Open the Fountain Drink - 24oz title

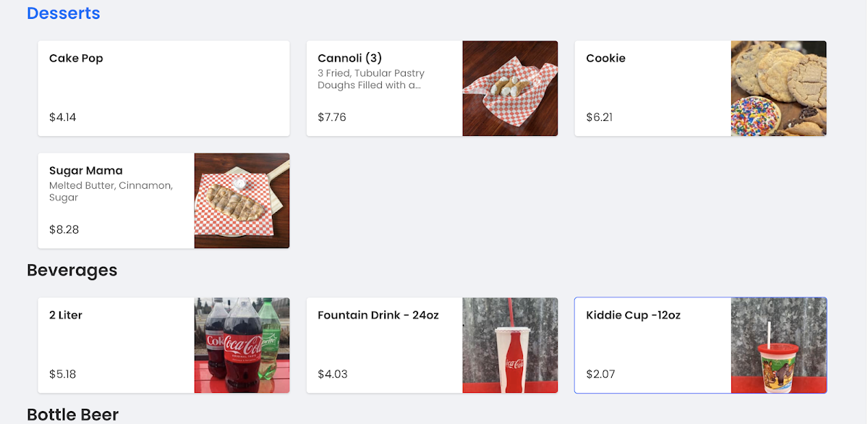(378, 315)
